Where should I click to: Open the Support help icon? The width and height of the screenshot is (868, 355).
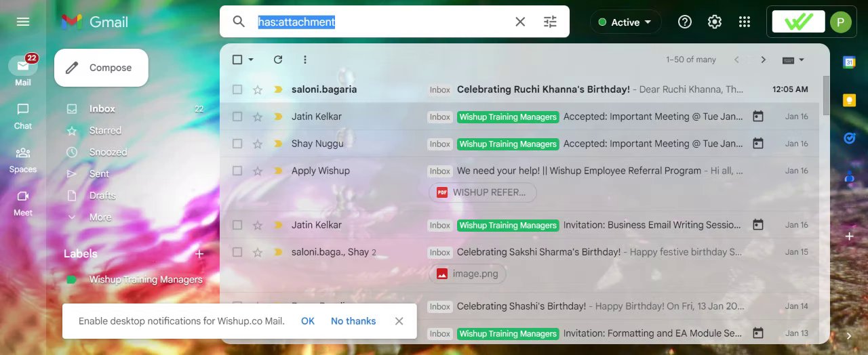tap(685, 22)
